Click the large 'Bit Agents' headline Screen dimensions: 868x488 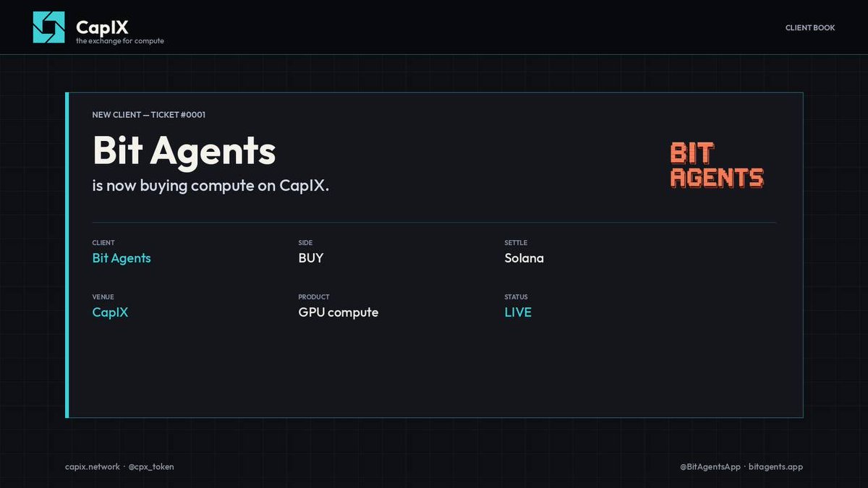[184, 151]
